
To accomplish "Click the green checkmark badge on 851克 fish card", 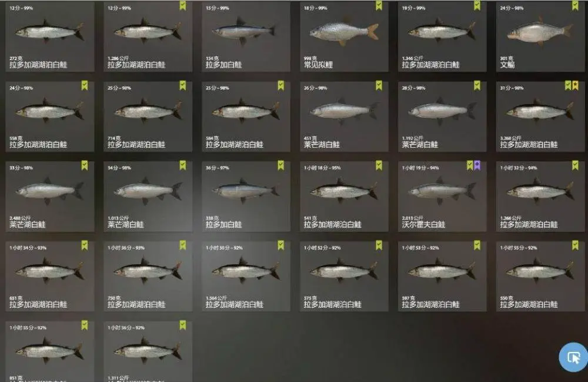I will pyautogui.click(x=84, y=325).
